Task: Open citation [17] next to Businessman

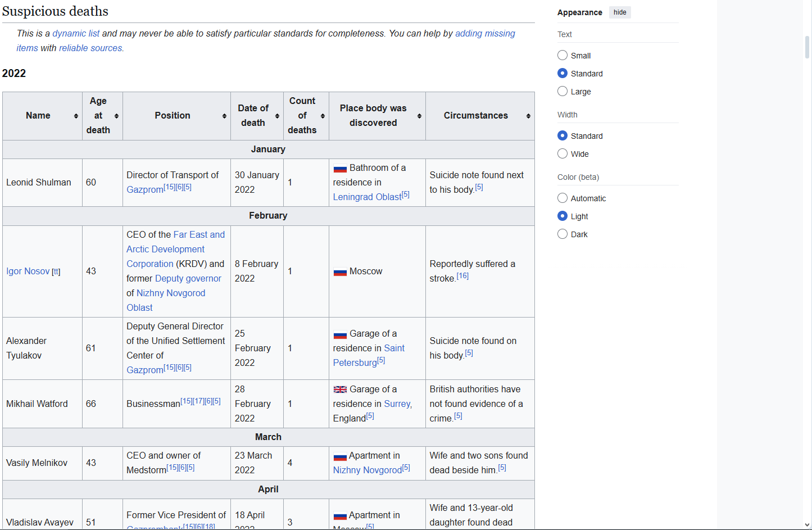Action: pos(198,401)
